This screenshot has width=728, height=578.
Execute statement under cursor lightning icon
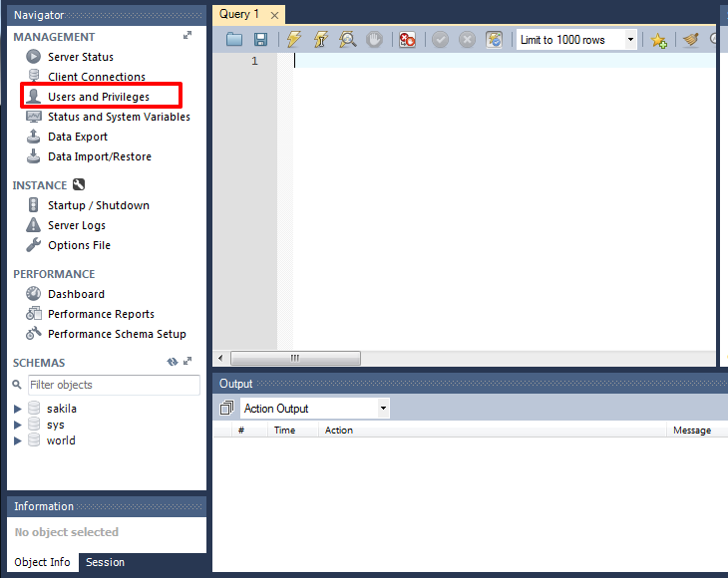coord(321,40)
